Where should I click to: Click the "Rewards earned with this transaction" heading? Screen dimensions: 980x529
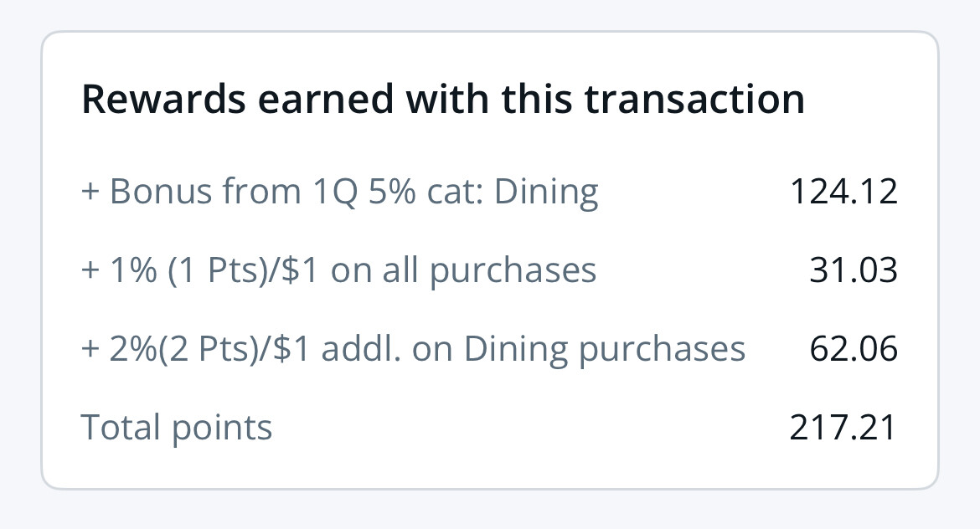[x=442, y=100]
